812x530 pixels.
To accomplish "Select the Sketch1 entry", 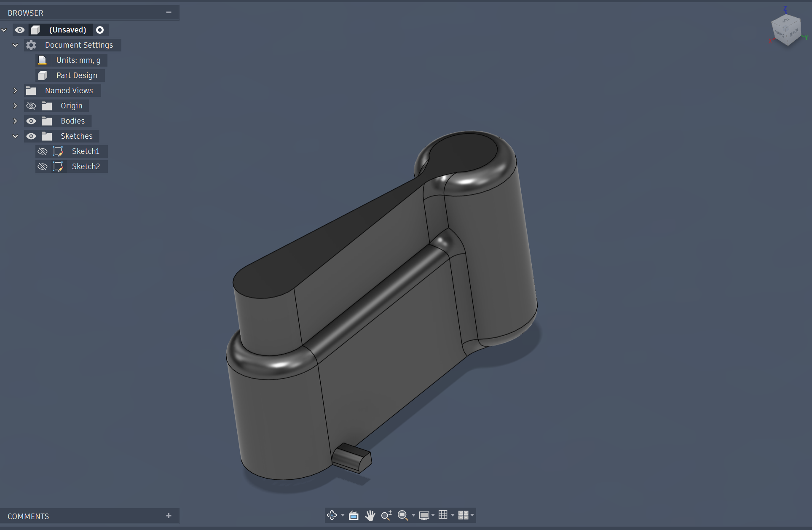I will pyautogui.click(x=86, y=151).
